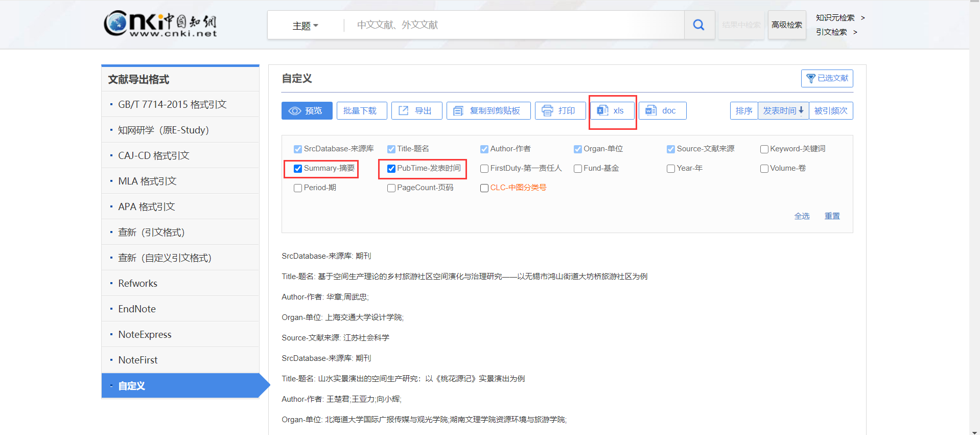Screen dimensions: 980x435
Task: Click the organ text 上海交通大学设计学院;
Action: [364, 317]
